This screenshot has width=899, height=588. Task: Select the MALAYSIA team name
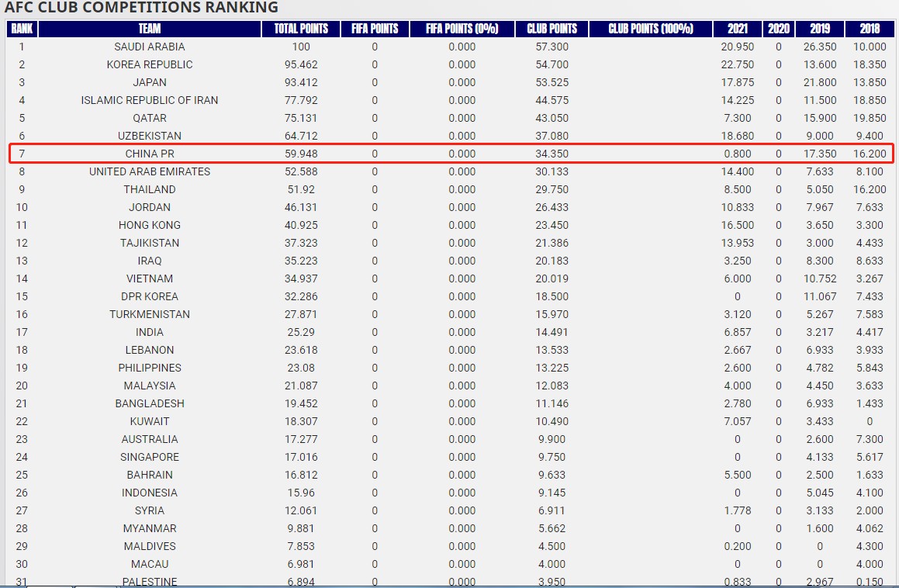[x=150, y=385]
